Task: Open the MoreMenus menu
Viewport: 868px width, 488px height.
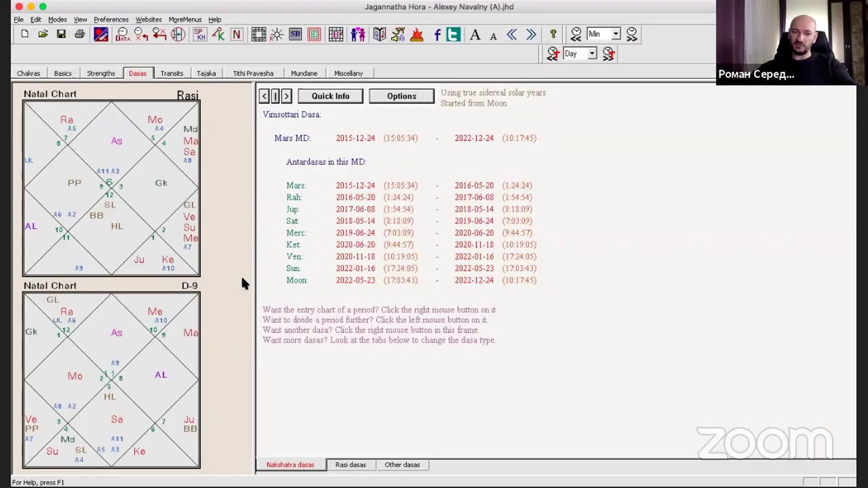Action: 185,19
